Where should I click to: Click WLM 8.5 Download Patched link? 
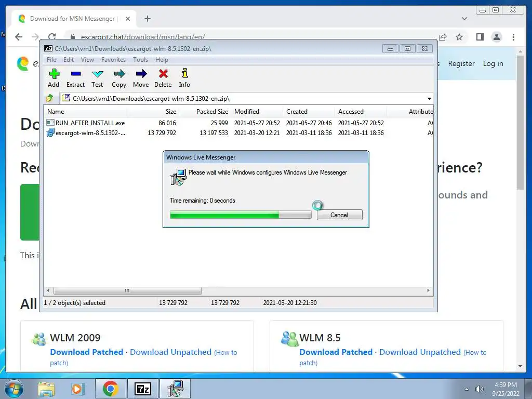(x=336, y=352)
